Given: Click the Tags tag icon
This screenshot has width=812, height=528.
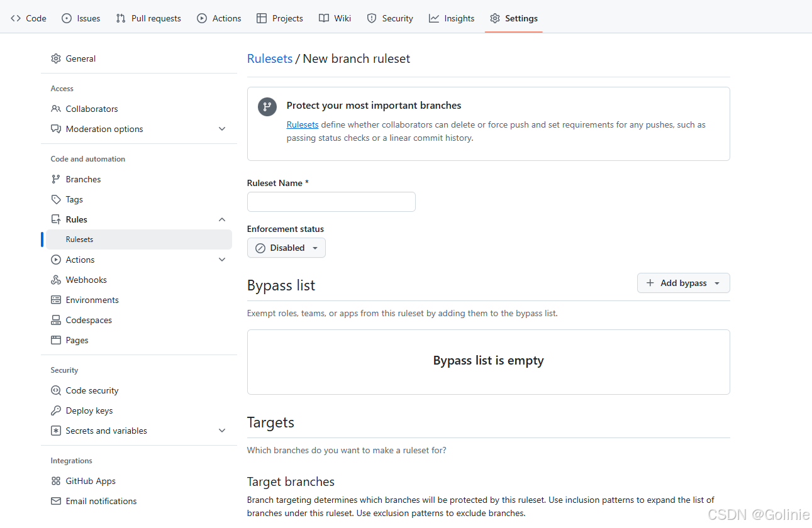Looking at the screenshot, I should point(56,199).
